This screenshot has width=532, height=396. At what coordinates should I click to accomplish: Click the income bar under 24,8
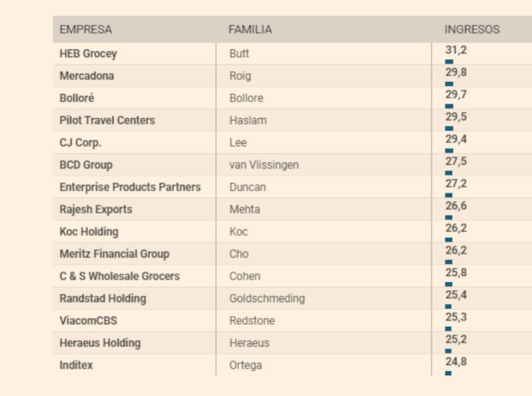(x=448, y=373)
